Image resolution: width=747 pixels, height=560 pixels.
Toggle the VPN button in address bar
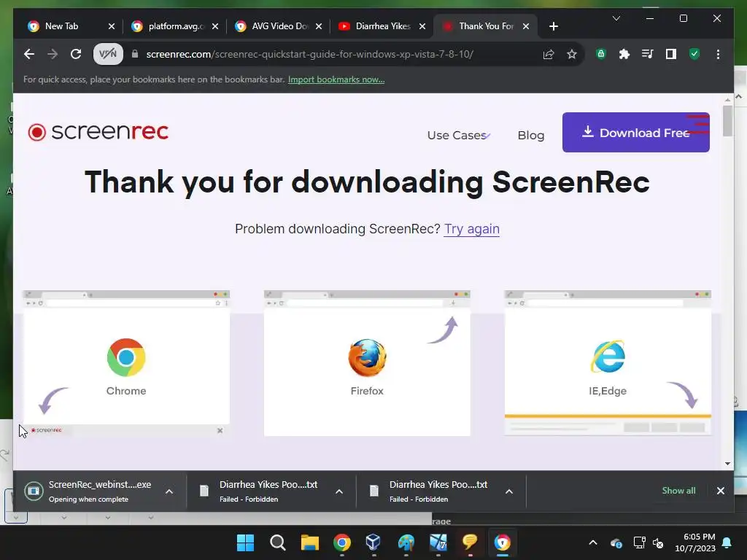coord(108,54)
